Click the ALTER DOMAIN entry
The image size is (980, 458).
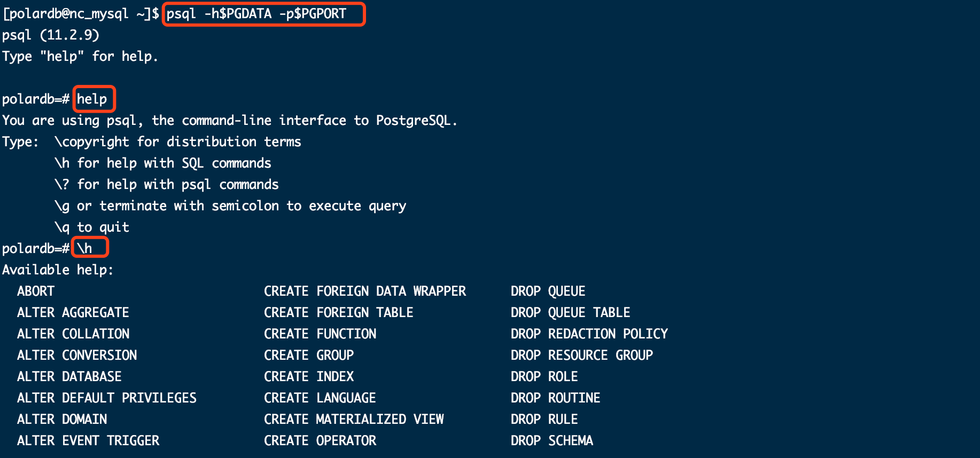tap(62, 420)
